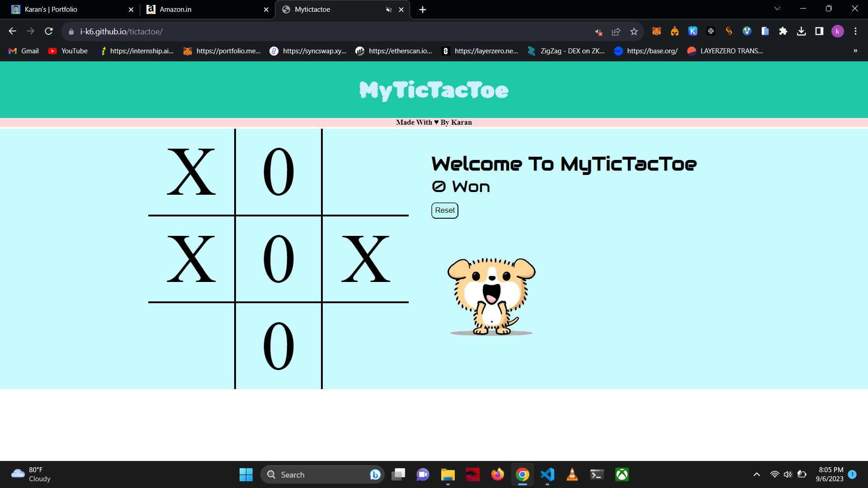Viewport: 868px width, 488px height.
Task: Click the 'Made With ♥ By Karan' text
Action: 434,122
